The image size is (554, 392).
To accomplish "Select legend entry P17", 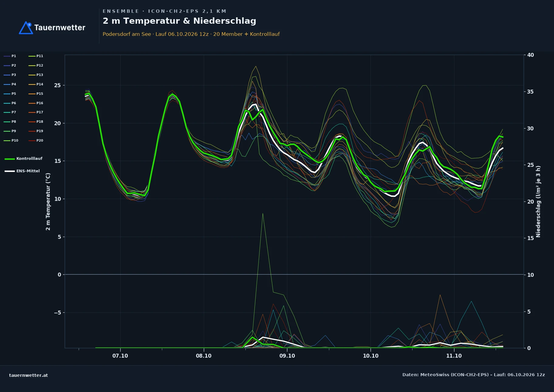I will click(x=36, y=112).
